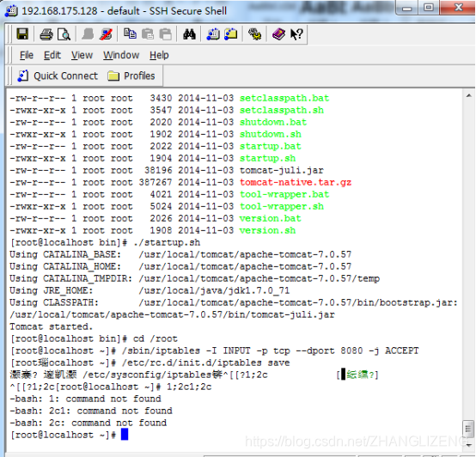The height and width of the screenshot is (457, 476).
Task: Click the shutdown.sh file name
Action: tap(271, 134)
